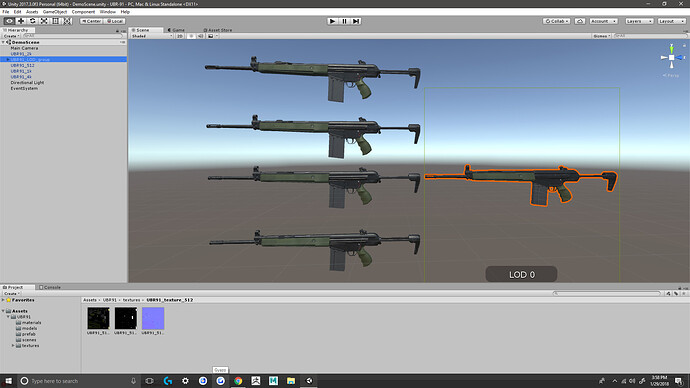Screen dimensions: 690x388
Task: Select the Move tool
Action: click(x=21, y=21)
